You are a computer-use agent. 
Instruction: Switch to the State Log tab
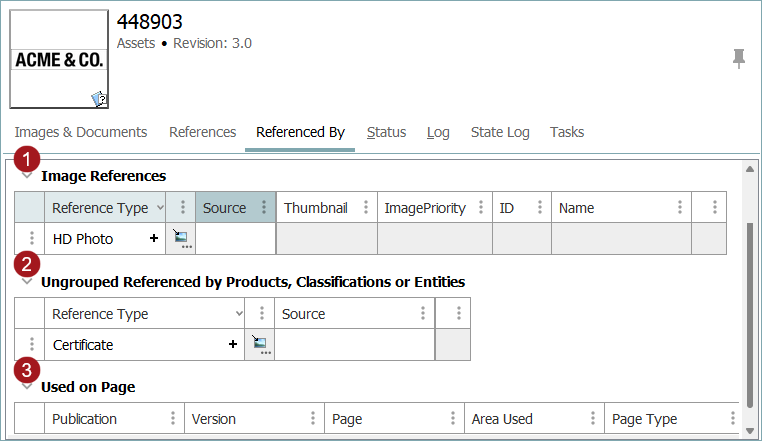(x=500, y=132)
